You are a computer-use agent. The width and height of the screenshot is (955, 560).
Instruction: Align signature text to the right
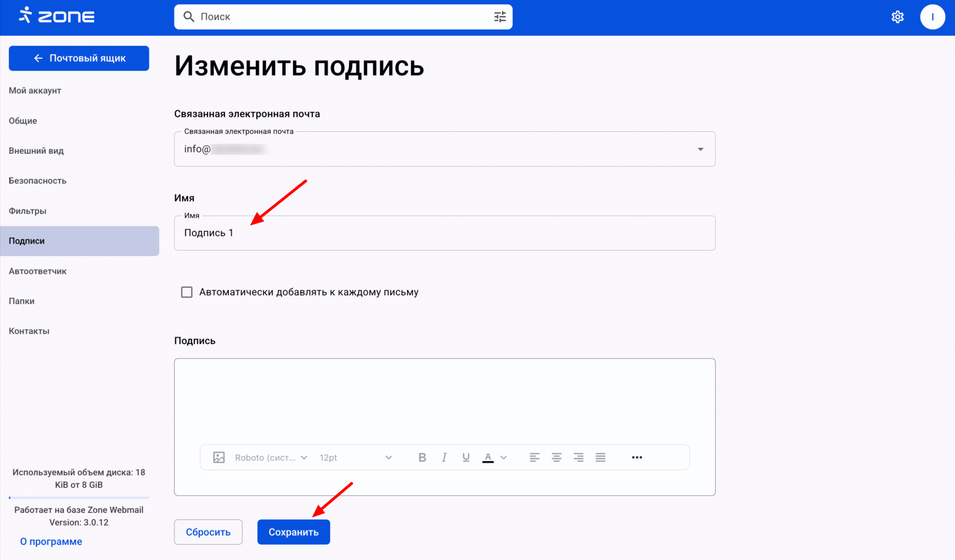coord(578,457)
